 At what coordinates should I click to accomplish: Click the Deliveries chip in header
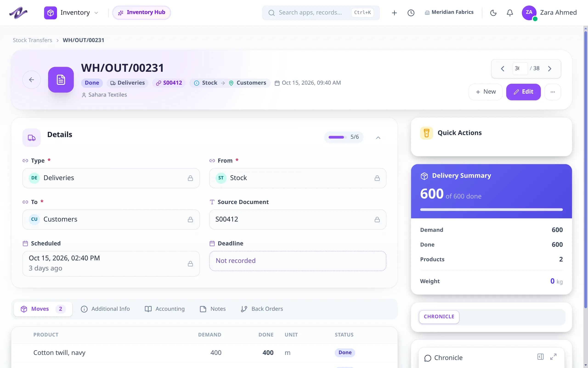point(127,83)
